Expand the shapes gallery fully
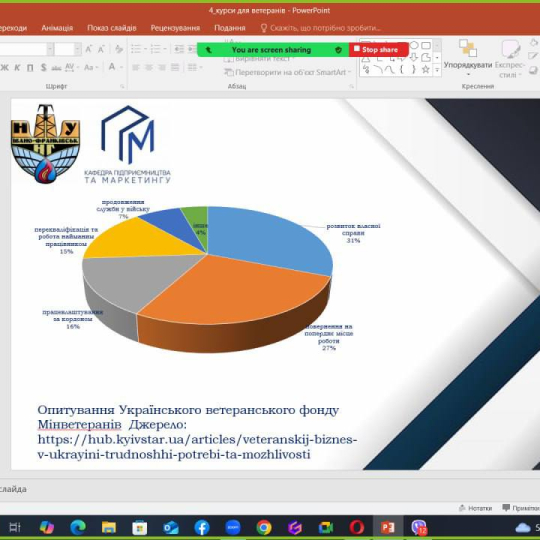Screen dimensions: 540x540 pyautogui.click(x=437, y=70)
